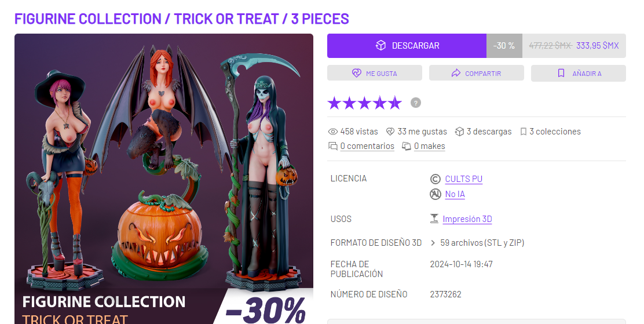This screenshot has height=324, width=644.
Task: Click the figurine collection preview image
Action: coord(164,179)
